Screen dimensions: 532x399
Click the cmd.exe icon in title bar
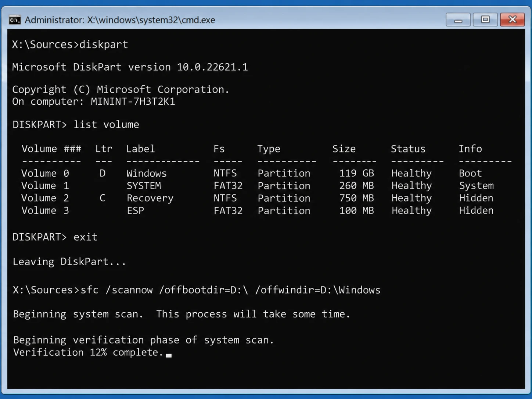[x=15, y=20]
